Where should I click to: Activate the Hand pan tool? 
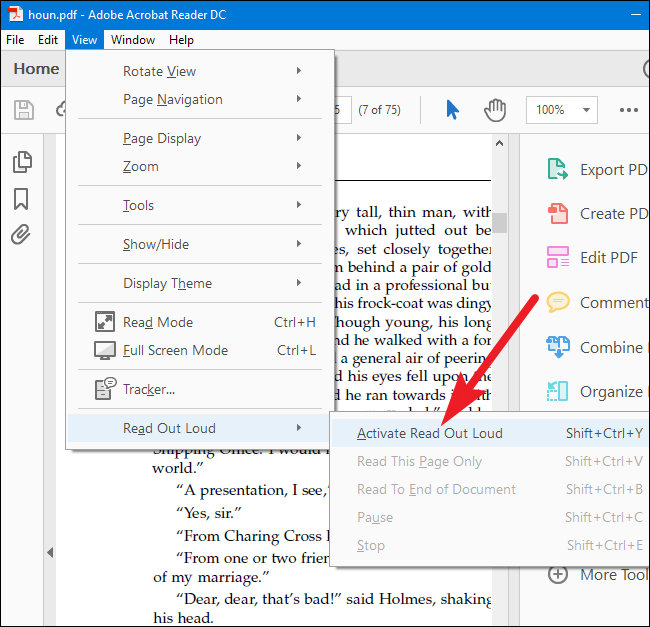point(494,110)
